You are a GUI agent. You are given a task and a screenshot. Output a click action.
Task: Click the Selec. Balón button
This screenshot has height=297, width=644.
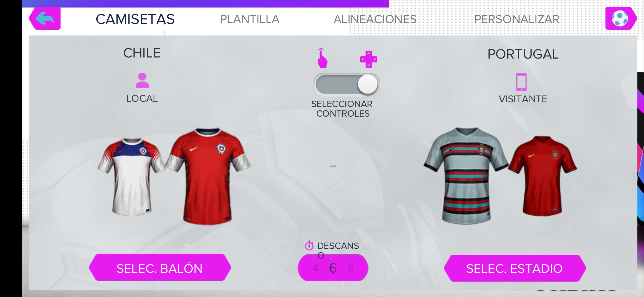tap(160, 268)
